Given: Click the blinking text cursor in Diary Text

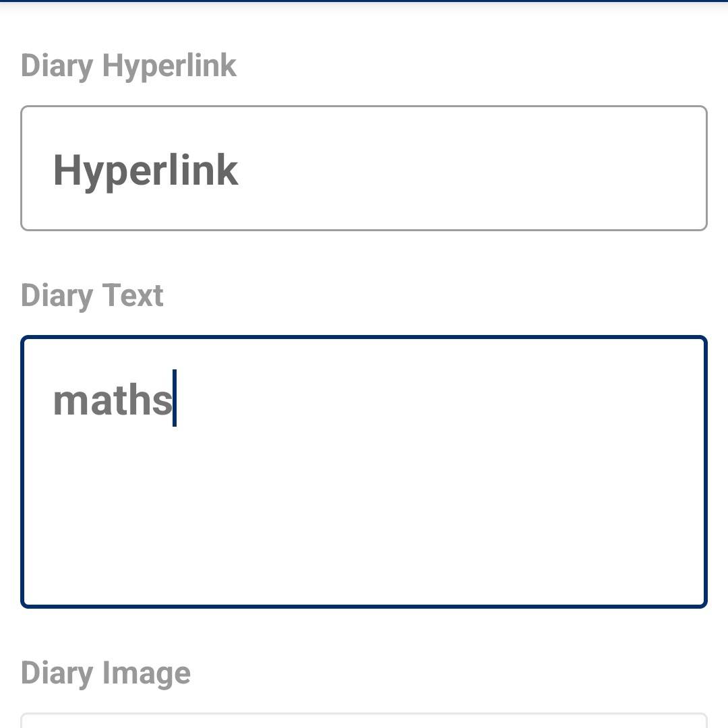Looking at the screenshot, I should tap(175, 398).
